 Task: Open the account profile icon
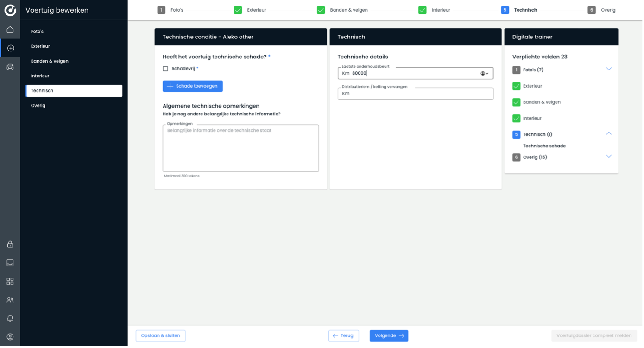pos(10,337)
